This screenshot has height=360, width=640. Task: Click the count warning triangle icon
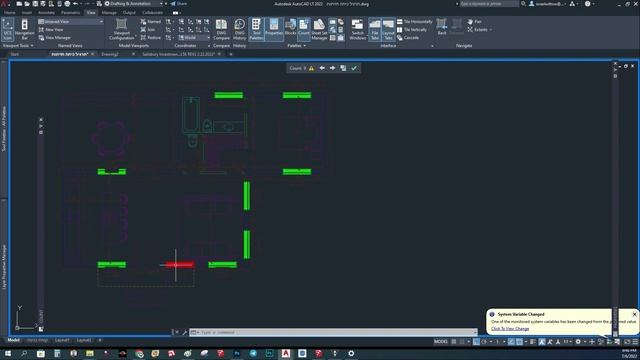[311, 68]
